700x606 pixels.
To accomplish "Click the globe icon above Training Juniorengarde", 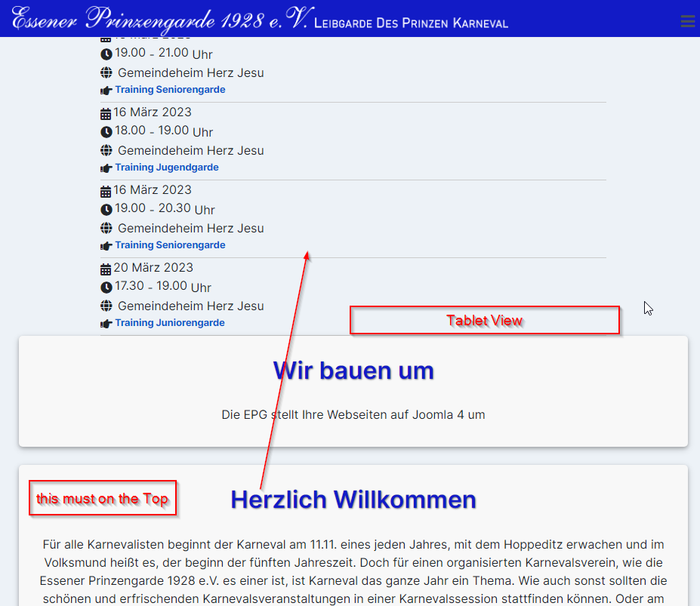I will [106, 306].
